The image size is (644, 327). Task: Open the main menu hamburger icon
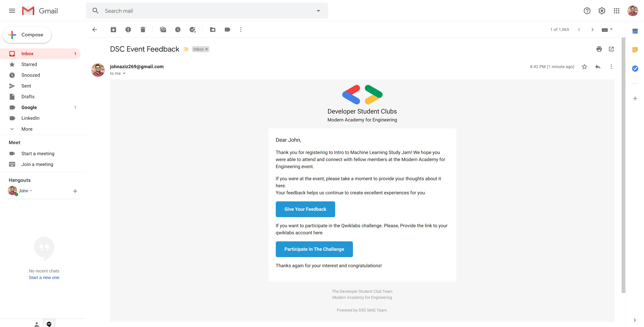pos(12,11)
